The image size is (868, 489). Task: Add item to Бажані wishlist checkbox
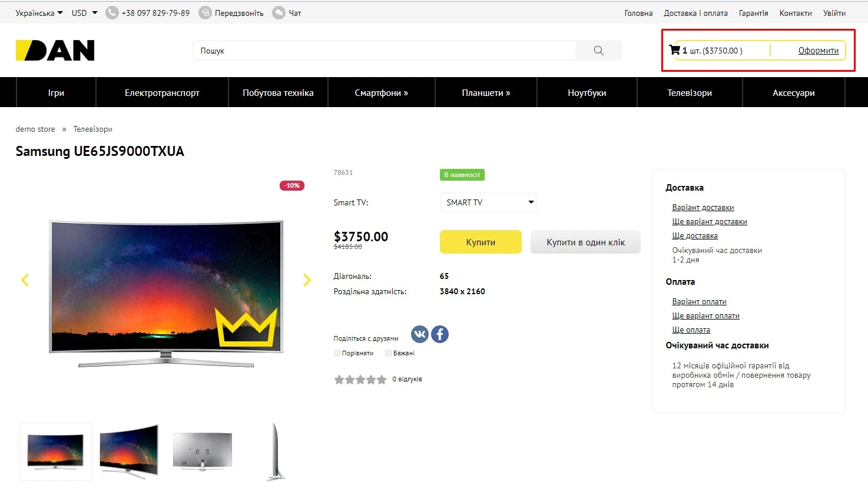pos(387,352)
